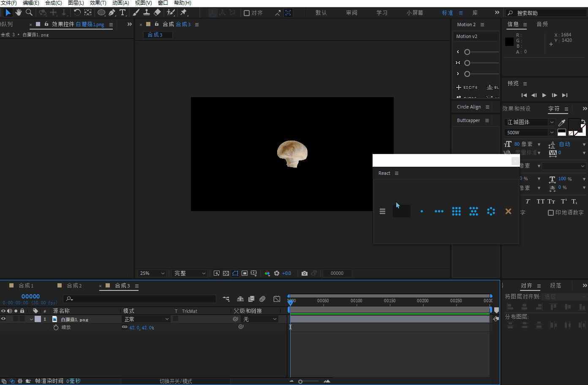Screen dimensions: 588x385
Task: Select the Roto Brush tool
Action: (x=171, y=13)
